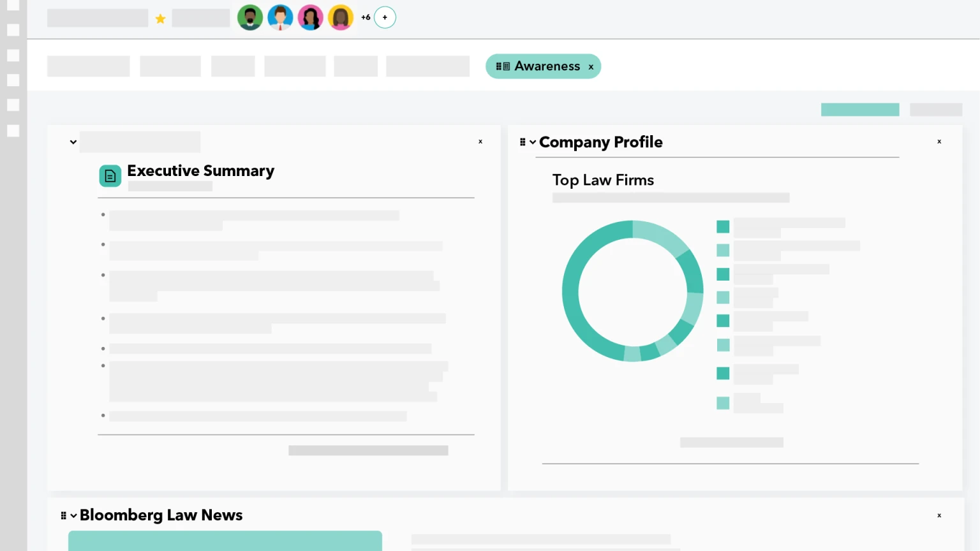Open the blue-background user avatar with red tie
Viewport: 980px width, 551px height.
click(280, 17)
